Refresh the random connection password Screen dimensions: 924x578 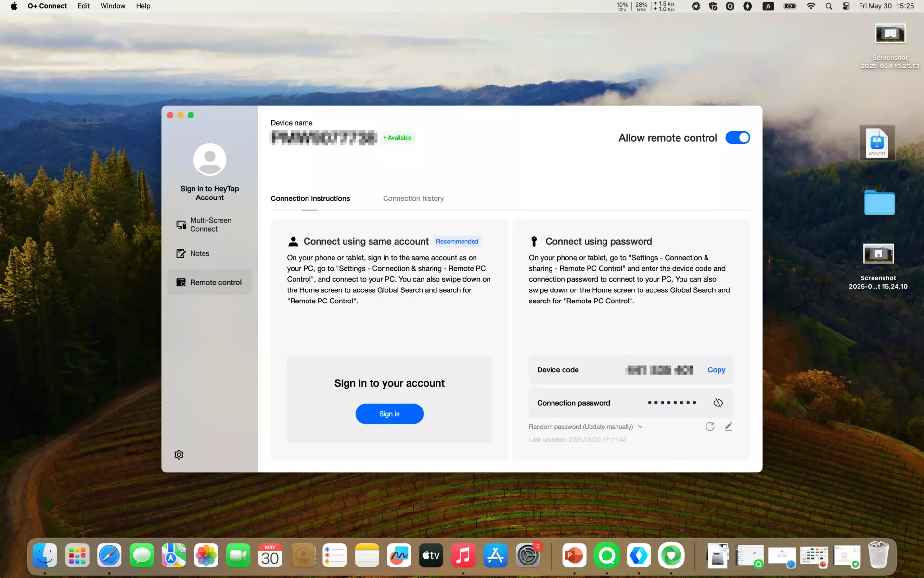click(710, 427)
